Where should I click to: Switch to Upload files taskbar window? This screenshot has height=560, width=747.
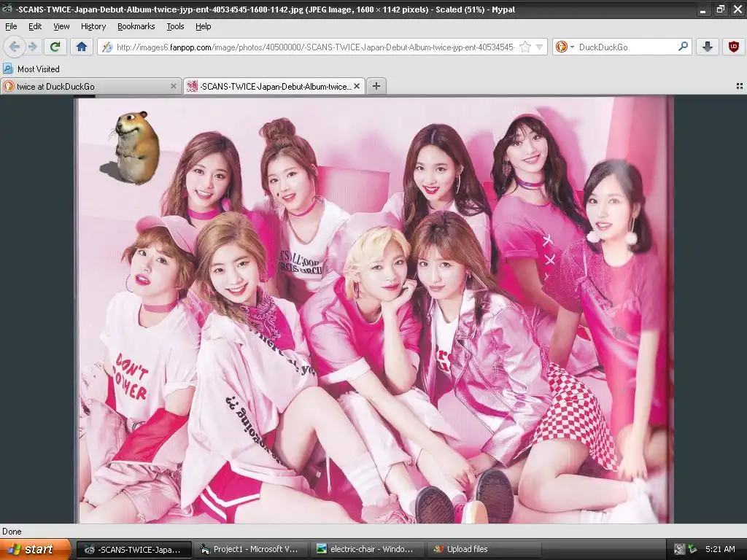pos(483,550)
